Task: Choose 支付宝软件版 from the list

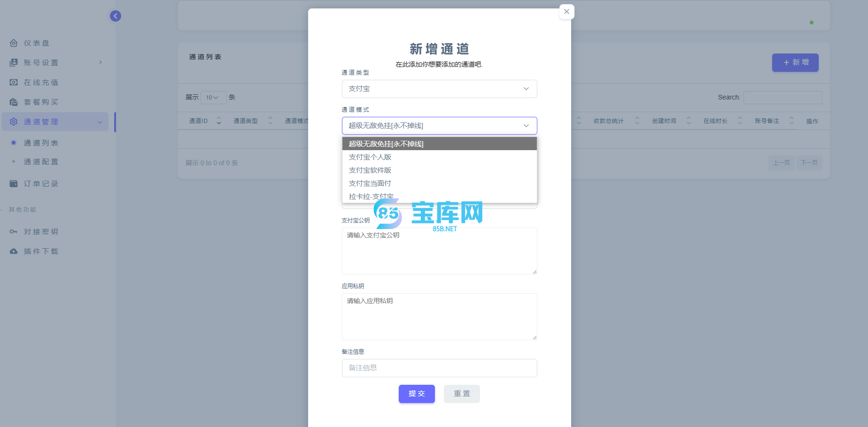Action: 370,170
